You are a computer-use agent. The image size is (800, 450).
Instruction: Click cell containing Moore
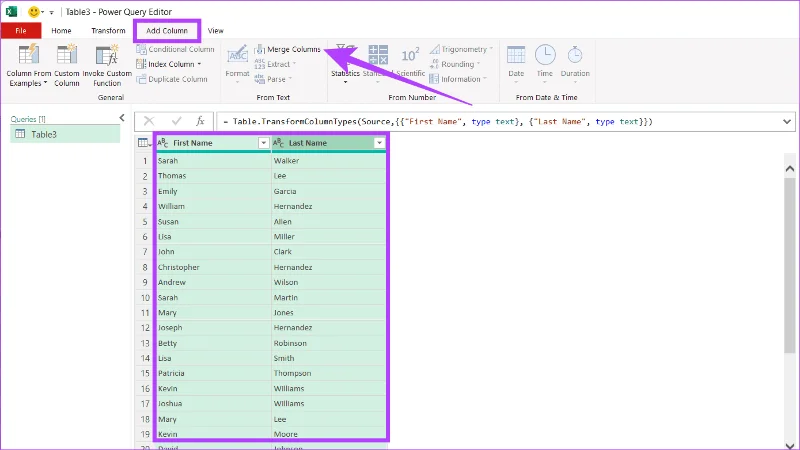click(329, 434)
